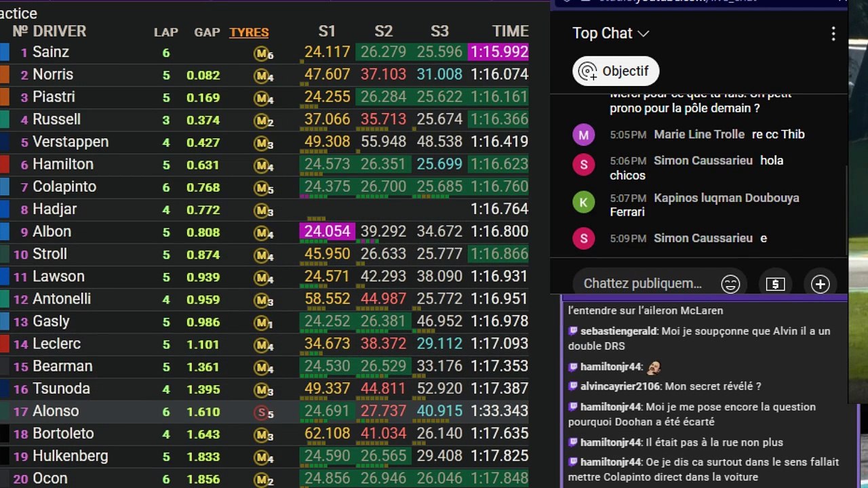Click Marie Line Trolle author name
This screenshot has width=868, height=488.
click(x=699, y=134)
